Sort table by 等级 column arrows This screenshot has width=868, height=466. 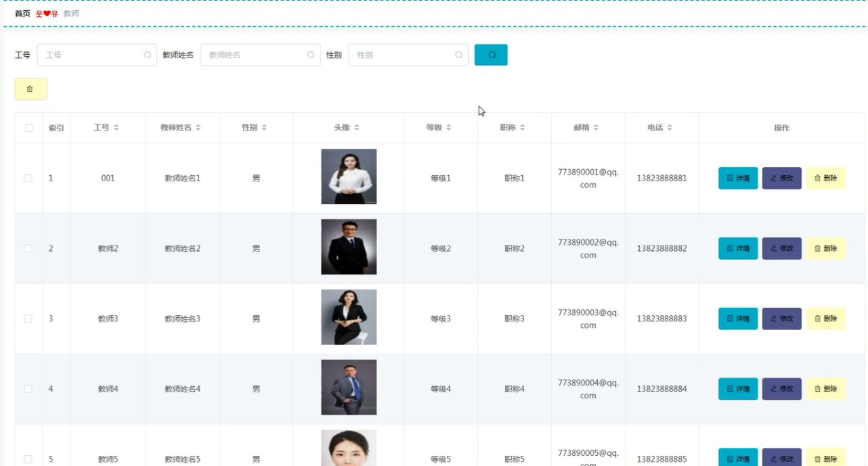click(448, 128)
